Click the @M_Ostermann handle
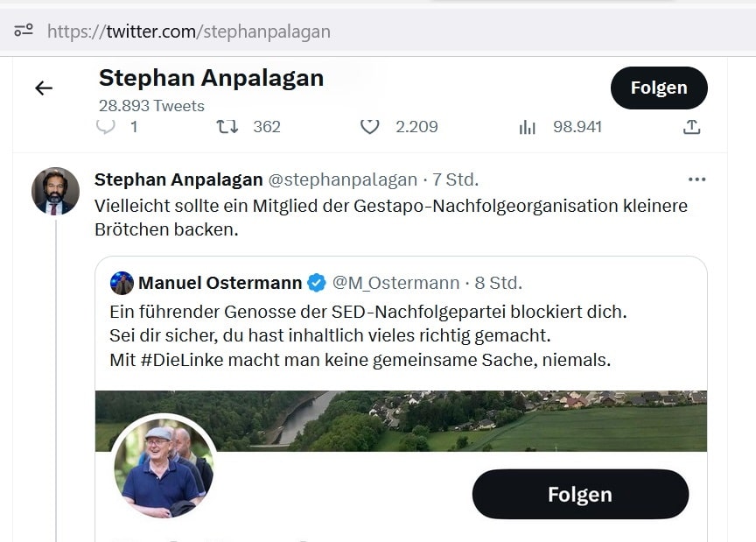756x542 pixels. (x=393, y=282)
